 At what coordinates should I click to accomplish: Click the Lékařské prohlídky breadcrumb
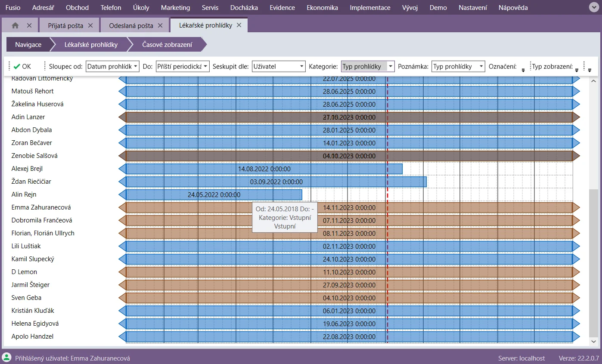(91, 44)
